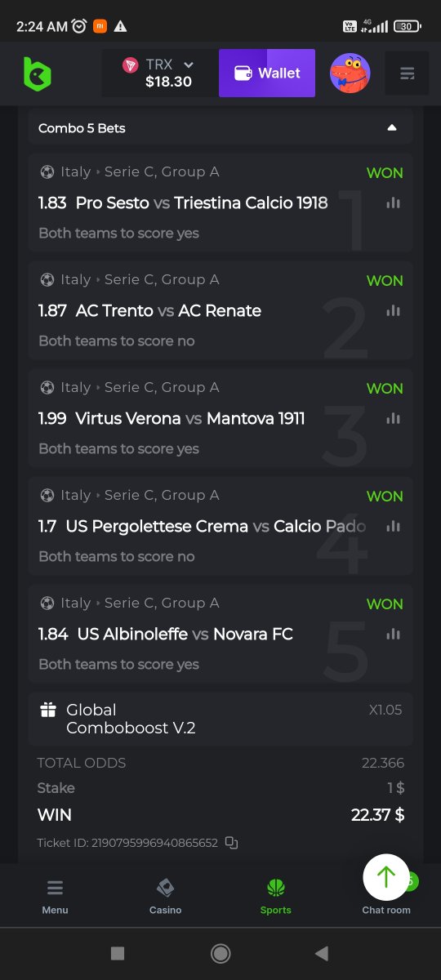Viewport: 441px width, 980px height.
Task: Tap the Global Comboboost gift icon
Action: (48, 710)
